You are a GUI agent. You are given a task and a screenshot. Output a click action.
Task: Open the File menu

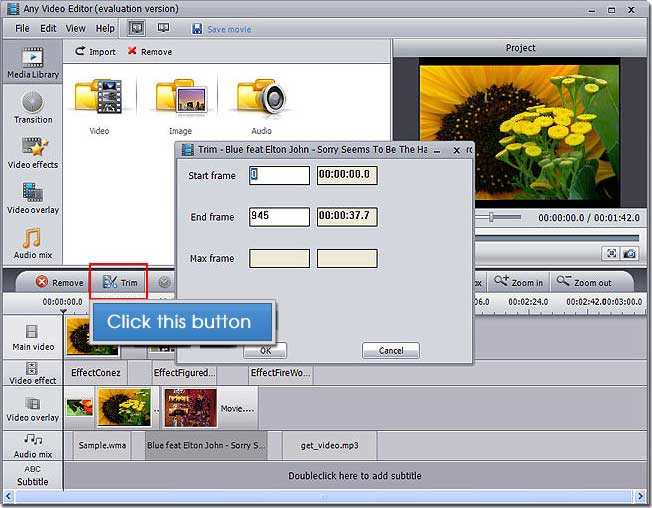click(22, 29)
